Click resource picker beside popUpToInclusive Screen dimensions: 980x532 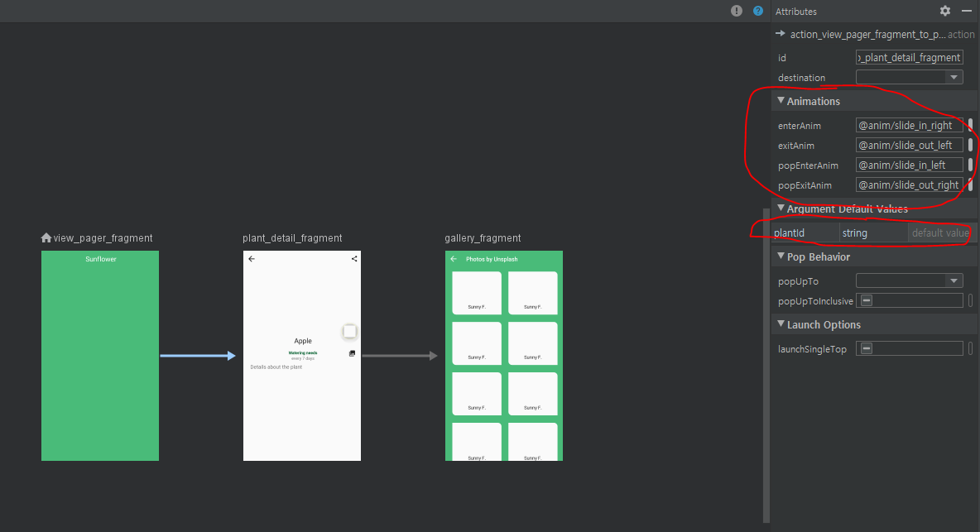coord(970,300)
